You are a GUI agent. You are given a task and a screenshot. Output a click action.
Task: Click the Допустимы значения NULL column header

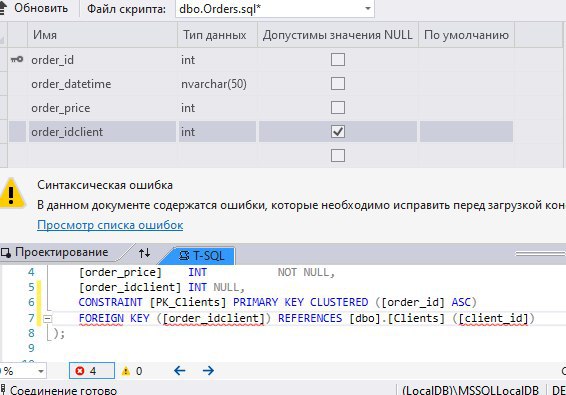point(338,35)
